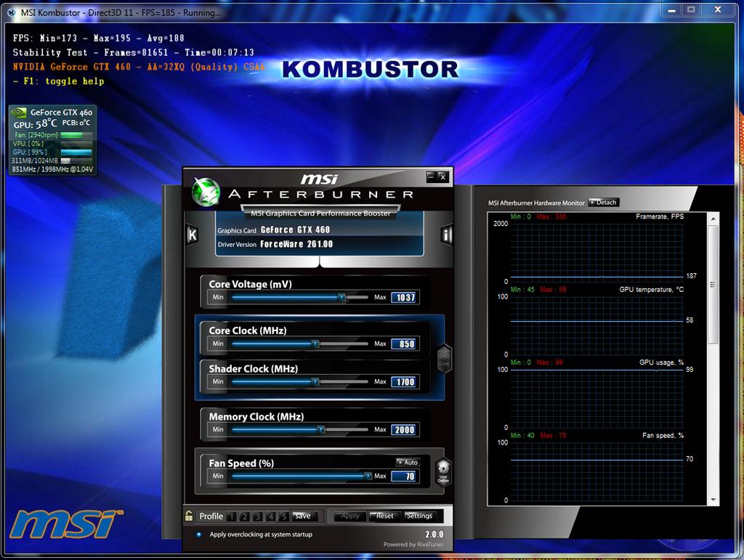This screenshot has height=560, width=744.
Task: Click the 'GPU: [99%]' overlay reading
Action: 30,153
